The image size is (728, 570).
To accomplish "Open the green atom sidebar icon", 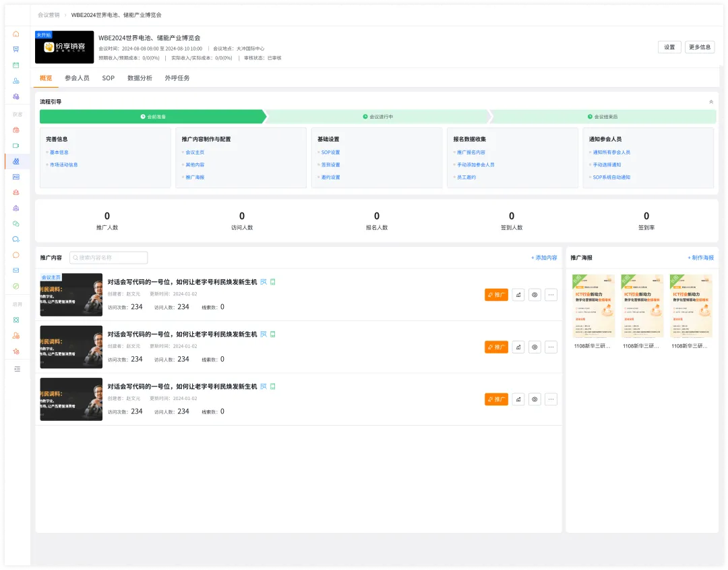I will 16,320.
